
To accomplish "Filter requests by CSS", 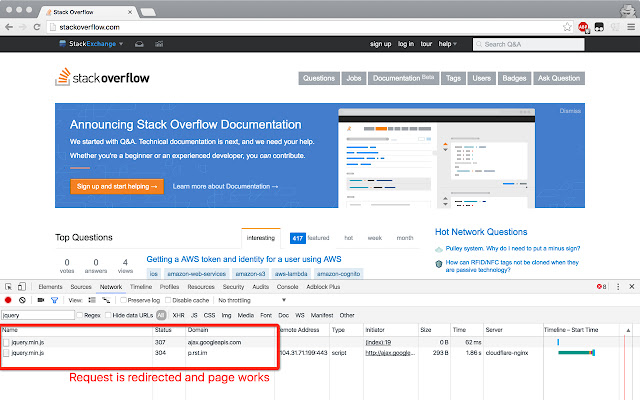I will [x=209, y=315].
